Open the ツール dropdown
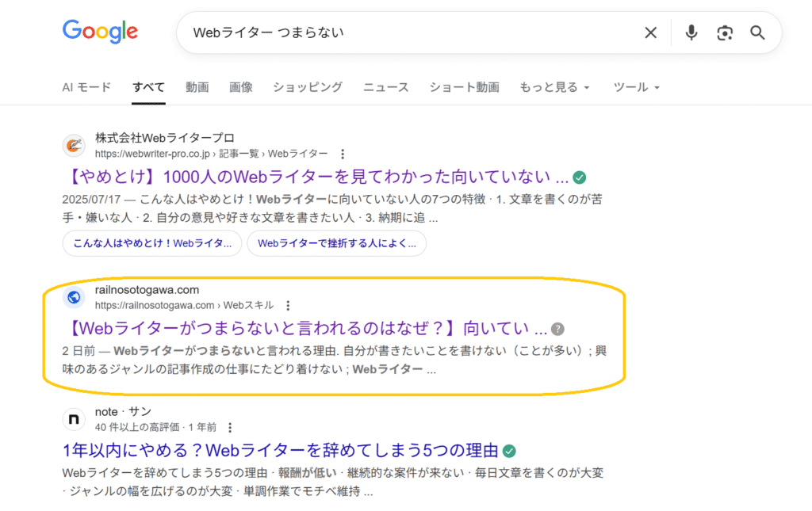Image resolution: width=812 pixels, height=511 pixels. point(636,87)
